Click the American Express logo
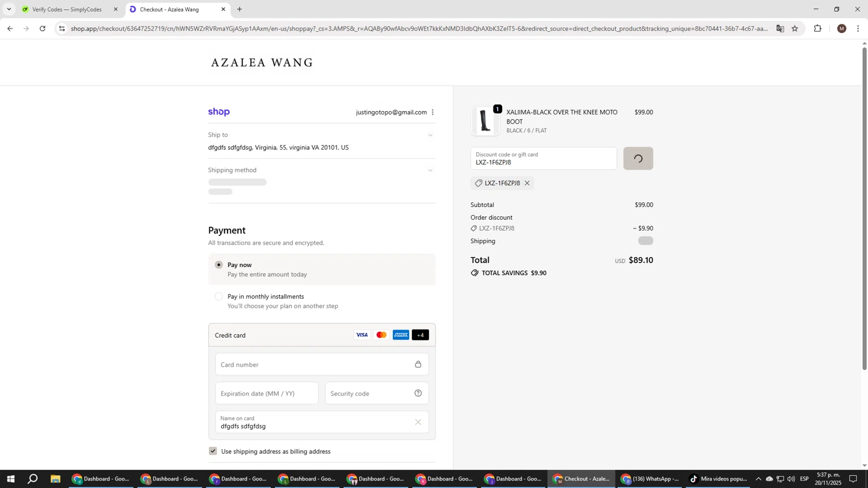Screen dimensions: 868x488 (401, 335)
